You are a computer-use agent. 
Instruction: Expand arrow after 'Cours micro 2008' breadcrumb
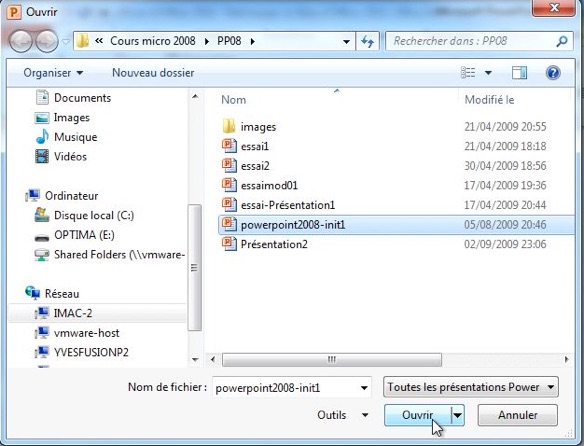click(207, 41)
